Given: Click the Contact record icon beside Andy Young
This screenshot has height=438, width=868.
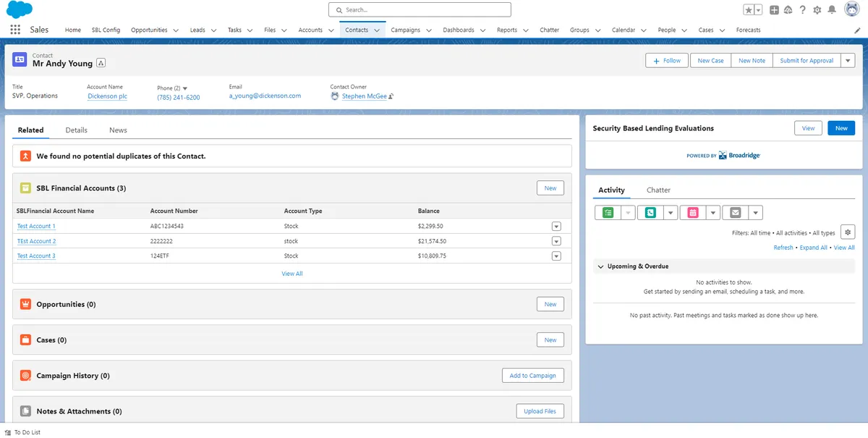Looking at the screenshot, I should click(20, 60).
